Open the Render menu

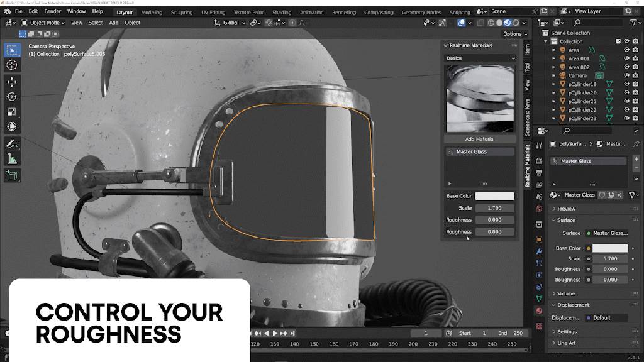click(53, 11)
